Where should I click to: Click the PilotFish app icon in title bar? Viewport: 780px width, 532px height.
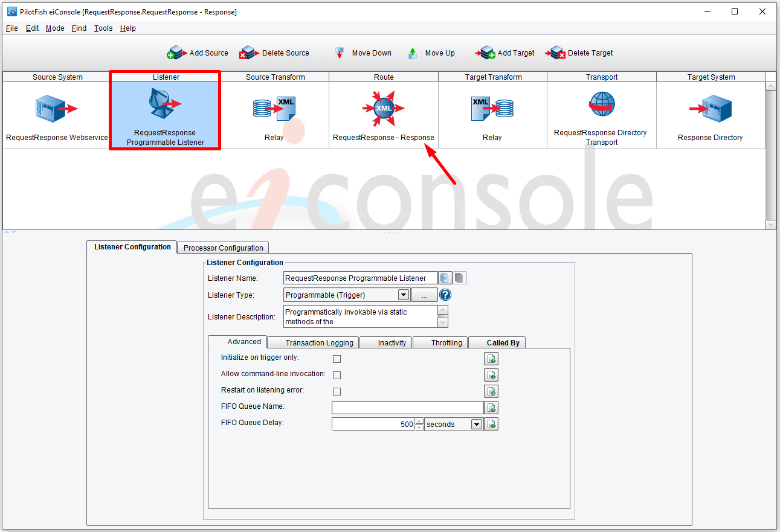[11, 11]
